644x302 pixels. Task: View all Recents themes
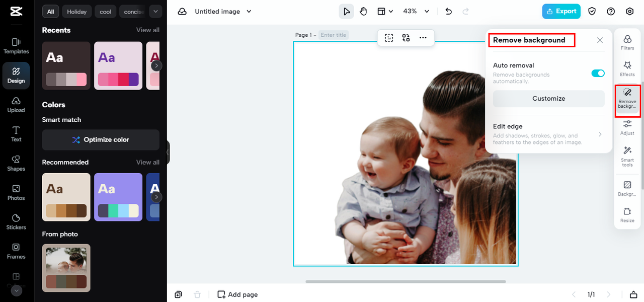coord(147,30)
